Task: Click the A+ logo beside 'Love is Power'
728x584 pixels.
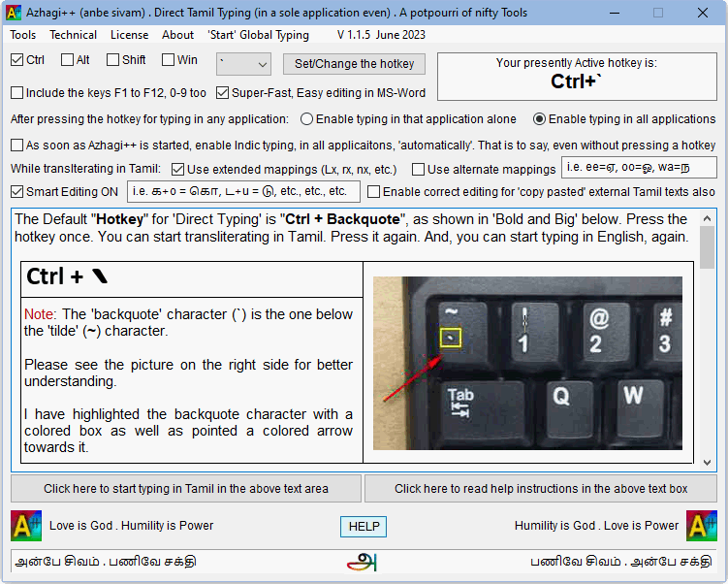Action: click(702, 526)
